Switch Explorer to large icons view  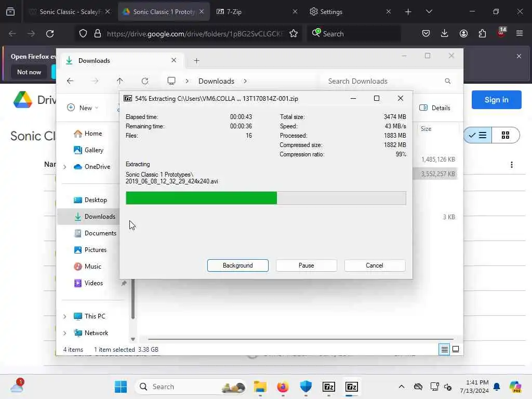pos(456,349)
